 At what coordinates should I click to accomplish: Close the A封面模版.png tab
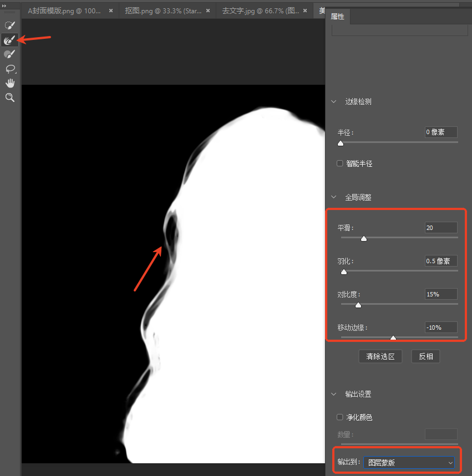tap(111, 11)
